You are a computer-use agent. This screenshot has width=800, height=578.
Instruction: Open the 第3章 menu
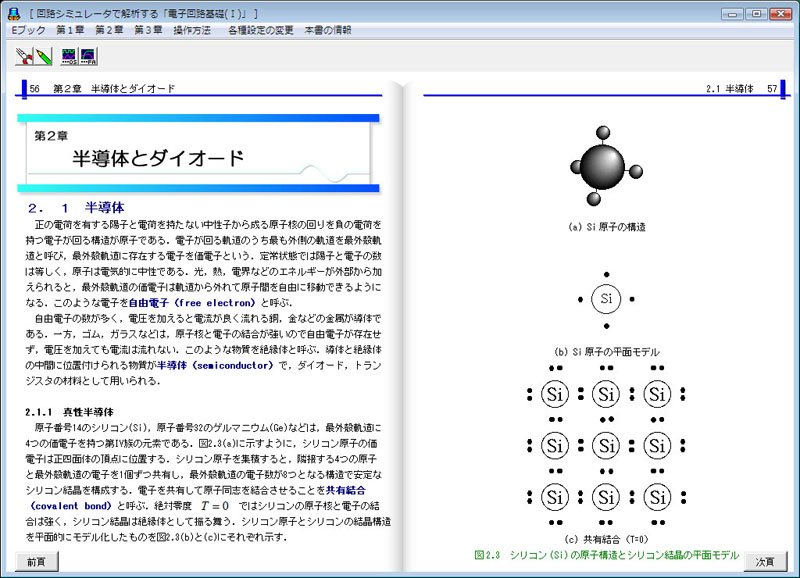148,30
